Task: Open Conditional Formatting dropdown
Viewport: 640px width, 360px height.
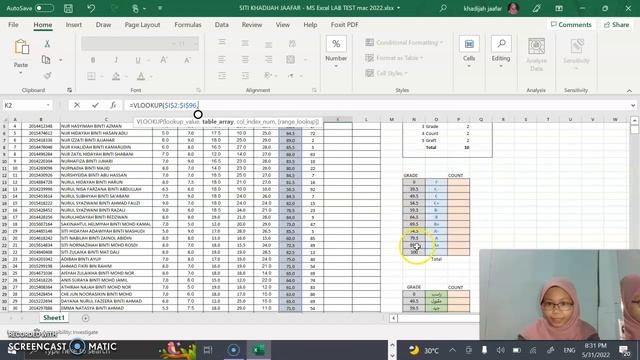Action: (x=404, y=42)
